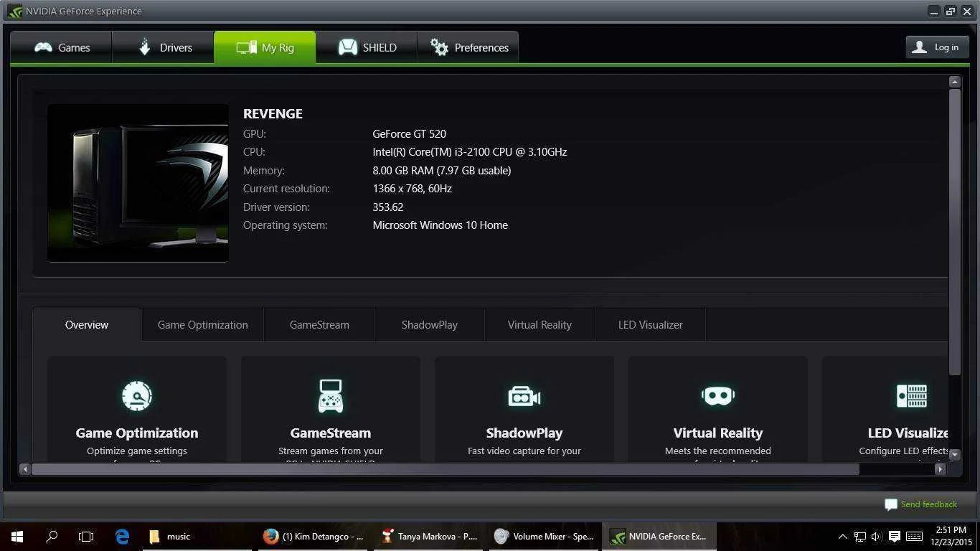
Task: Click the monitor icon on My Rig tab
Action: coord(247,47)
